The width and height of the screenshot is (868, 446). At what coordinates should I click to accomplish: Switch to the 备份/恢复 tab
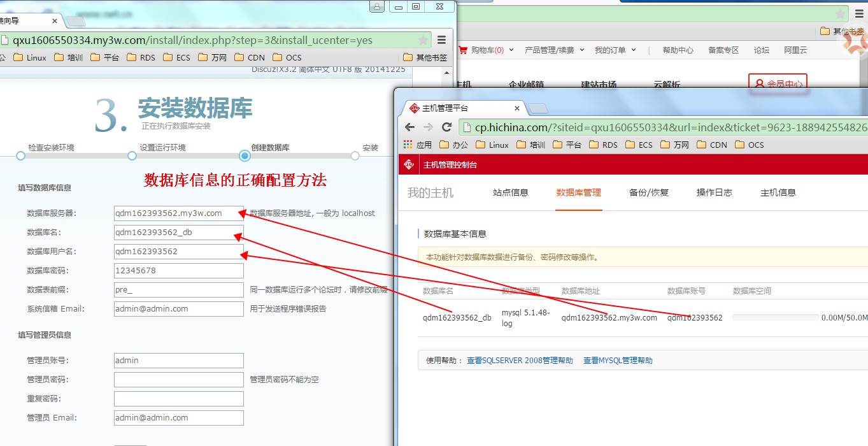pyautogui.click(x=648, y=192)
